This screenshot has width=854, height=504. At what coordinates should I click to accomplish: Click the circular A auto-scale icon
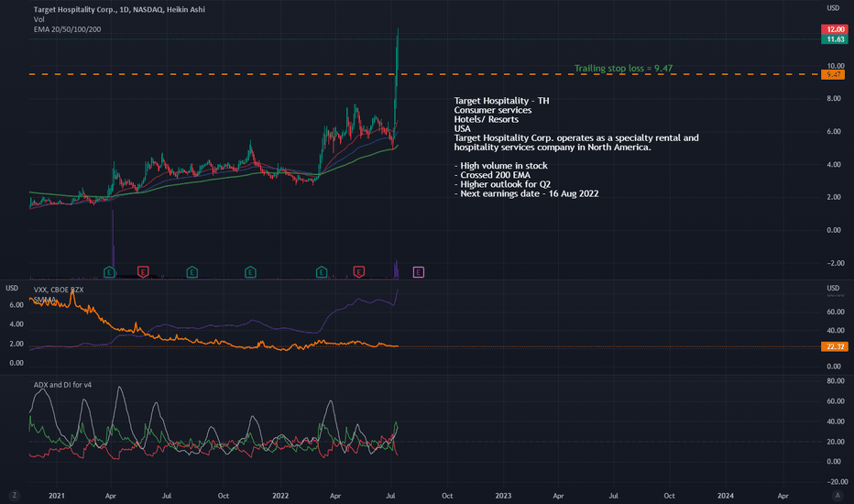838,495
